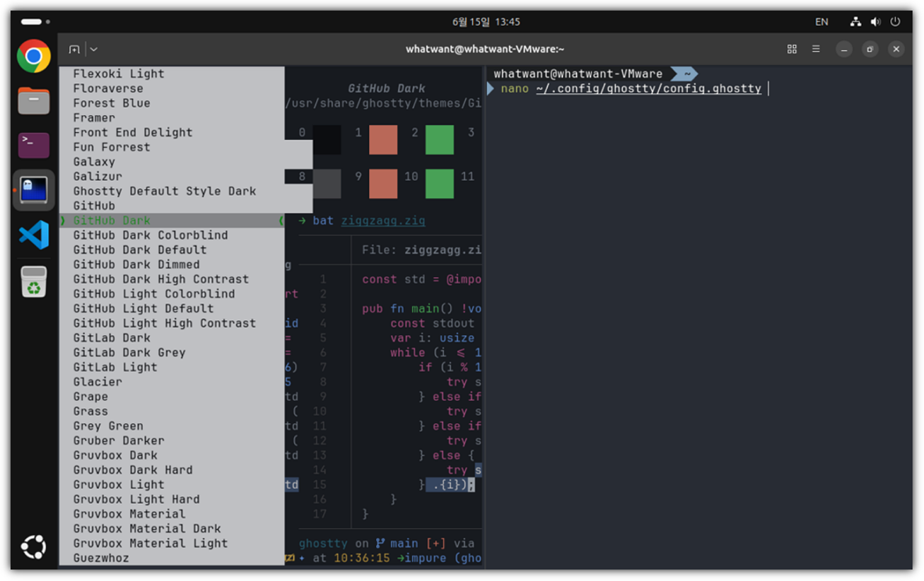
Task: Click the red color swatch numbered 9
Action: 383,184
